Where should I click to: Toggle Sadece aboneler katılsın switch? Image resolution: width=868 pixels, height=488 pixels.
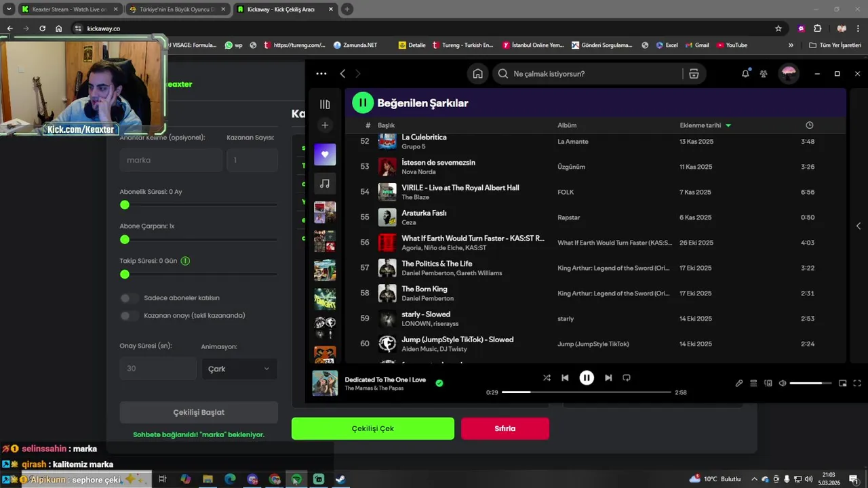(x=129, y=298)
